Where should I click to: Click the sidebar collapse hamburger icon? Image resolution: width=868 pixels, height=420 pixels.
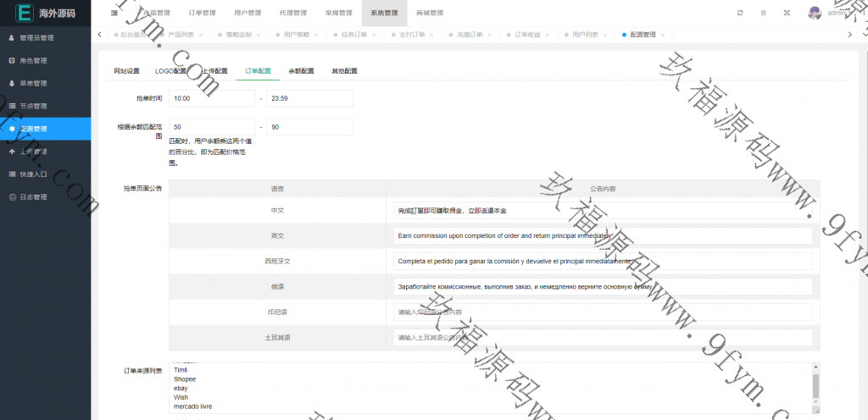[114, 13]
